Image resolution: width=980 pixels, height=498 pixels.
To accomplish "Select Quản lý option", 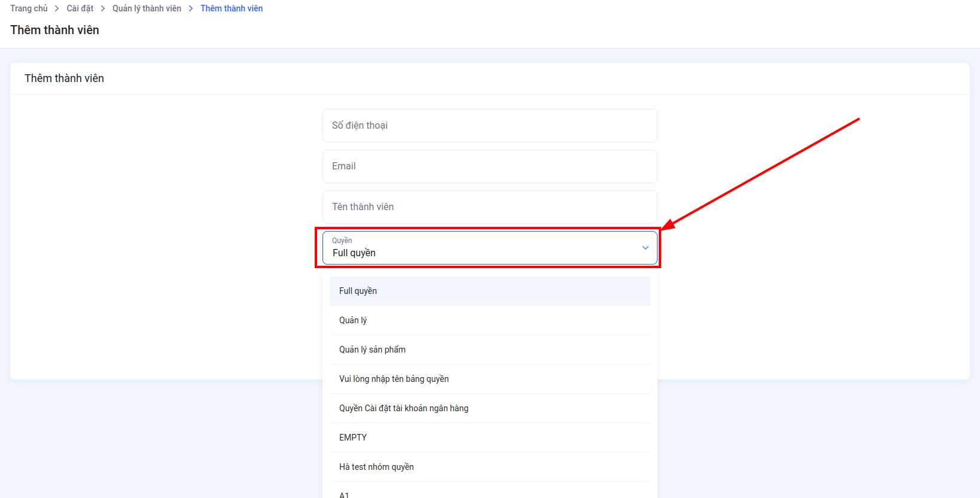I will (x=489, y=320).
